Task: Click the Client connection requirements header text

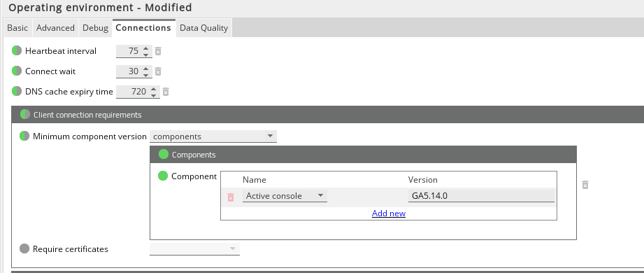Action: coord(87,115)
